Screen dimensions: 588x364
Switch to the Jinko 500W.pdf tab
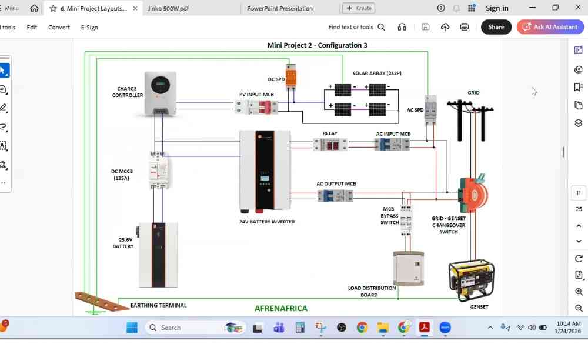(x=168, y=9)
